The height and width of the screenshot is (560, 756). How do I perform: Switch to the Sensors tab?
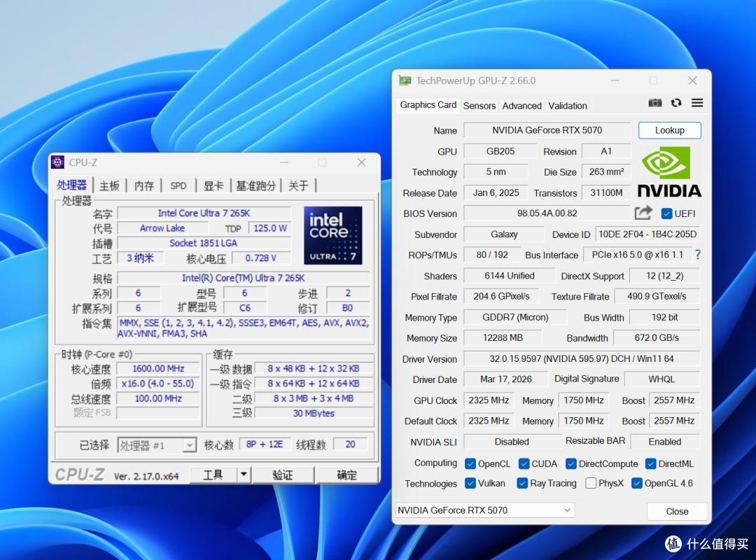pyautogui.click(x=479, y=106)
